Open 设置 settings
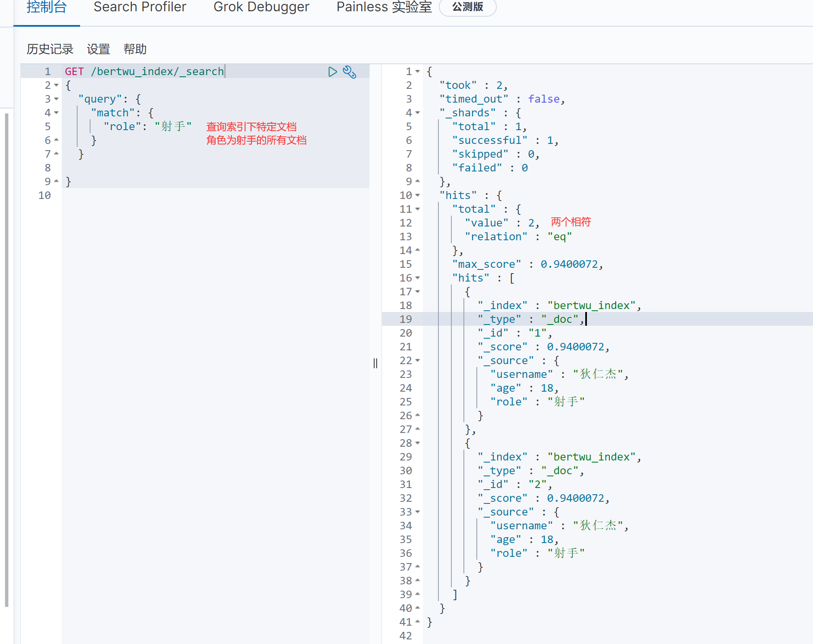Screen dimensions: 813x644 (98, 49)
